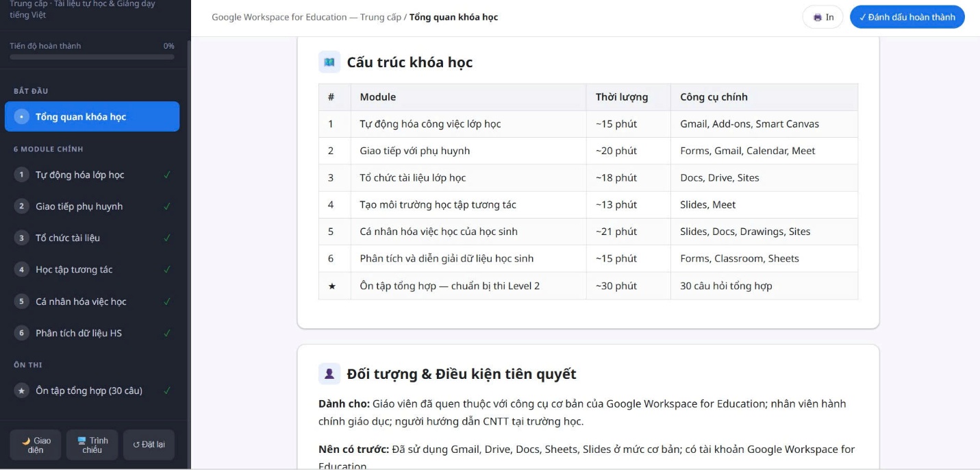Click the printer icon in the In button

click(817, 17)
